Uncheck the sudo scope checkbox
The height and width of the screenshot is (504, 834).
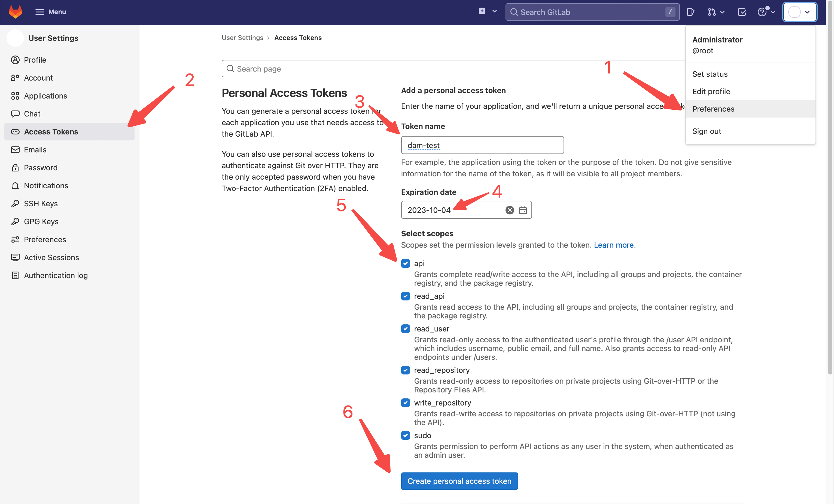pyautogui.click(x=405, y=435)
